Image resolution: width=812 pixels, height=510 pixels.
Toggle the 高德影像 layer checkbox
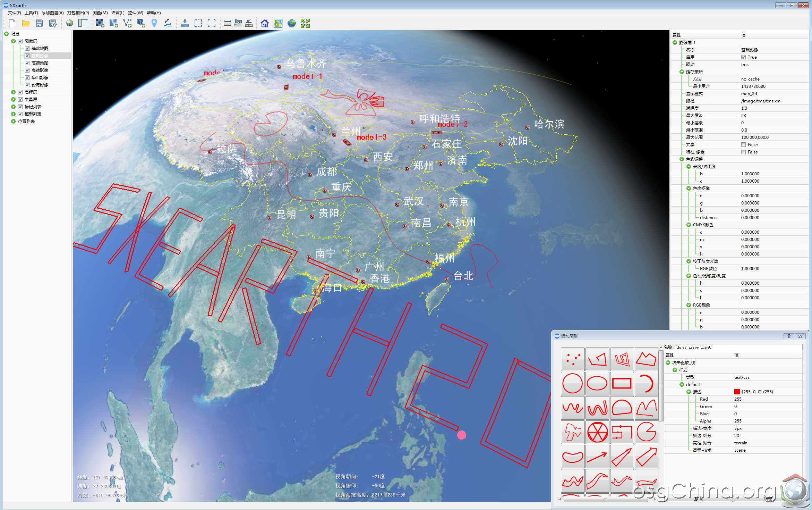click(x=27, y=70)
